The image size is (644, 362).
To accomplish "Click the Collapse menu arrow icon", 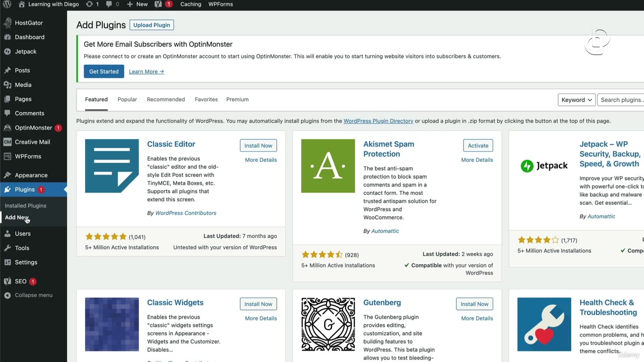I will [8, 295].
